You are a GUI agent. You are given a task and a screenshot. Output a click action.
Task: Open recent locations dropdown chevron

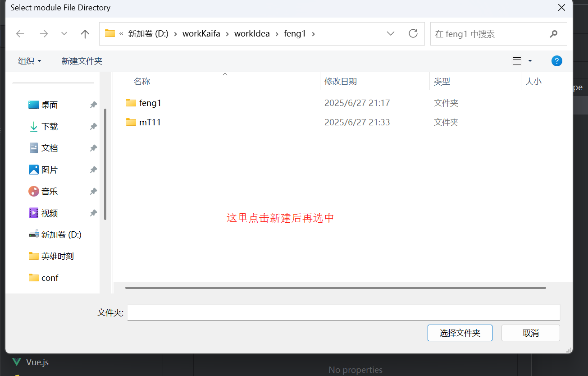coord(64,34)
